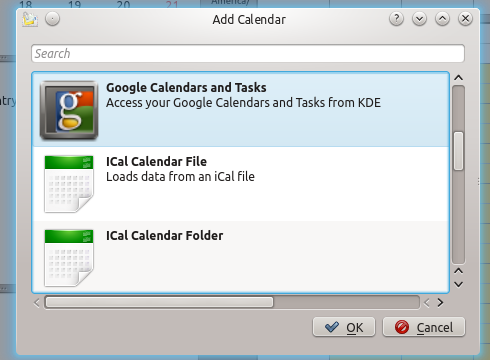Click the bottom-most down arrow of the vertical scrollbar
This screenshot has height=360, width=490.
coord(459,284)
